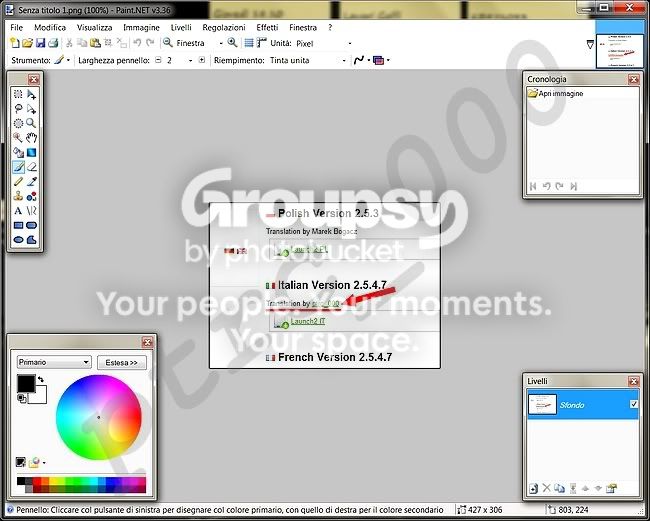Open the Visualizza menu
650x521 pixels.
coord(95,27)
